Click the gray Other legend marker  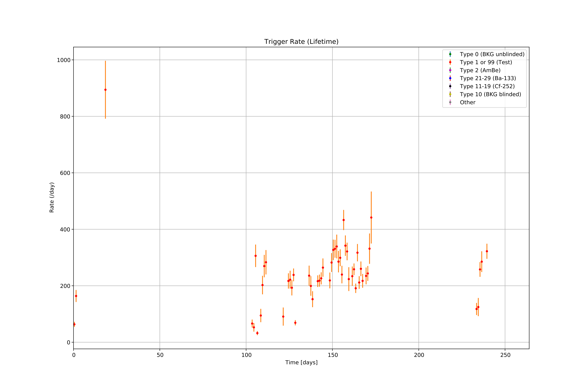pos(450,102)
